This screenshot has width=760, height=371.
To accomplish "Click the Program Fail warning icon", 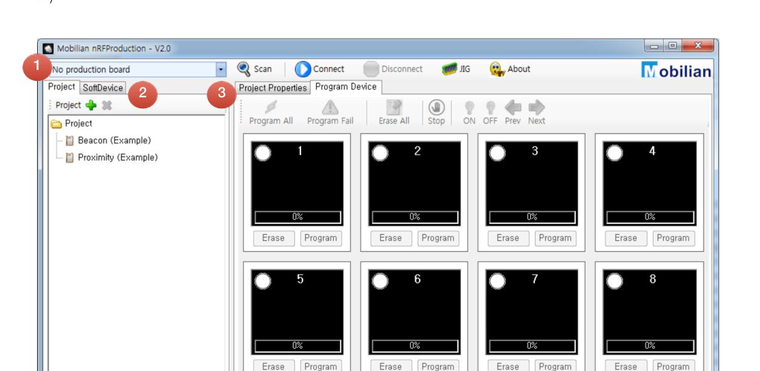I will click(330, 107).
